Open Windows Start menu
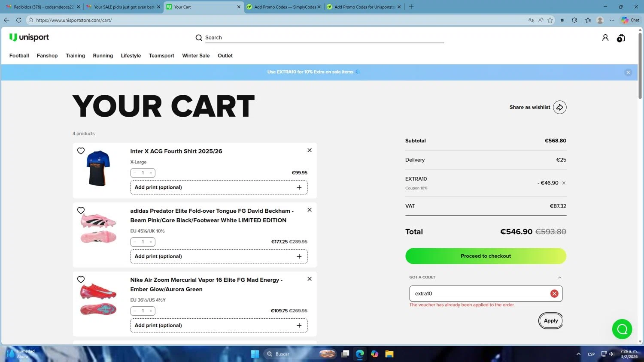The width and height of the screenshot is (644, 362). click(255, 354)
